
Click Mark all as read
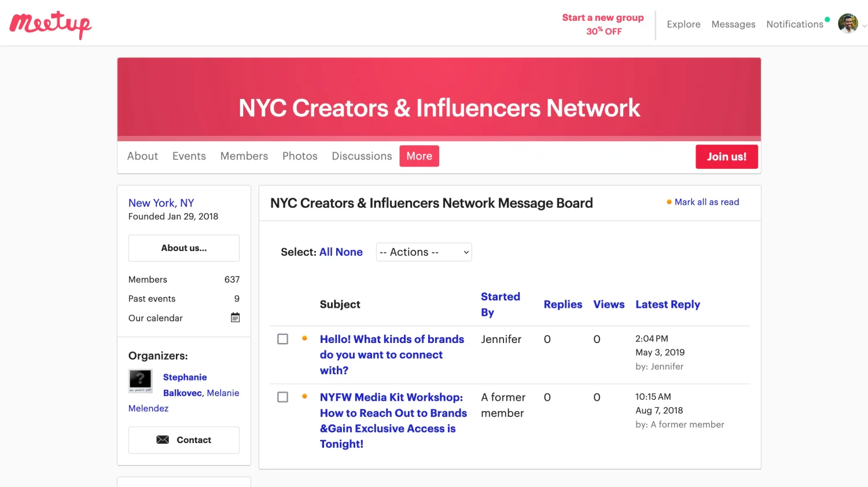[706, 202]
